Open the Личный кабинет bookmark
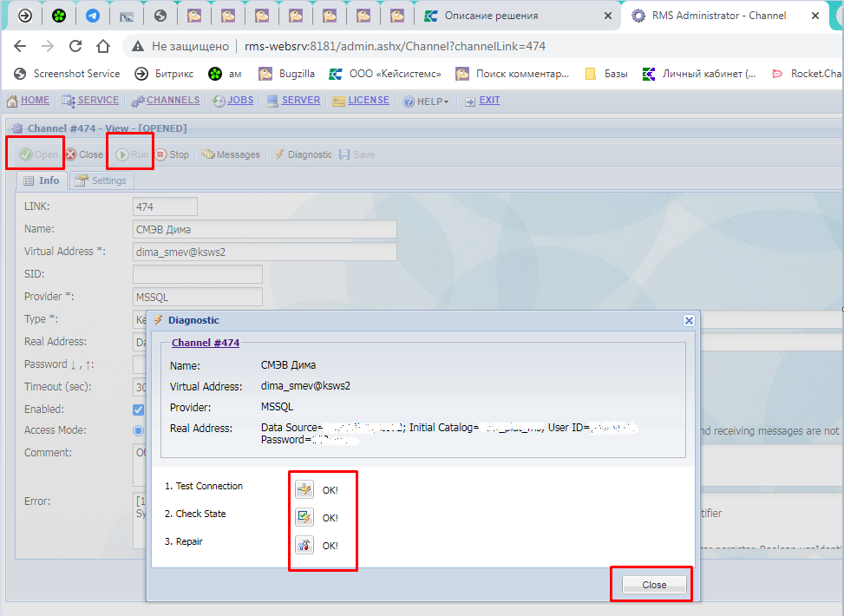Screen dimensions: 844x616 click(x=699, y=74)
